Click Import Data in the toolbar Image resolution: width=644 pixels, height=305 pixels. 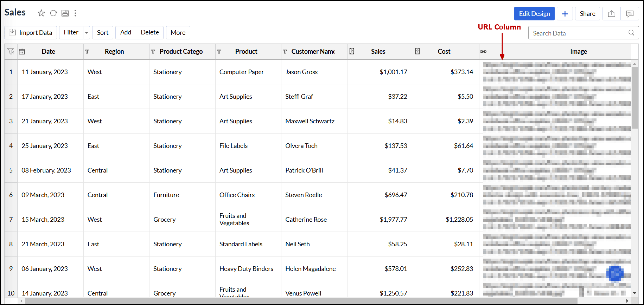31,33
